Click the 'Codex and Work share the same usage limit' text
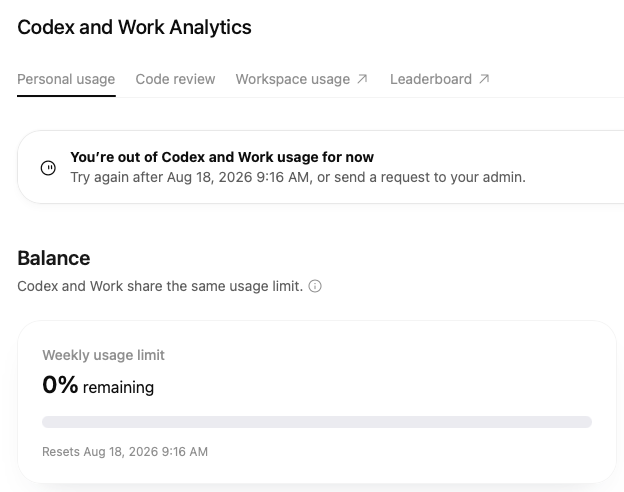Viewport: 624px width, 492px height. click(x=160, y=286)
